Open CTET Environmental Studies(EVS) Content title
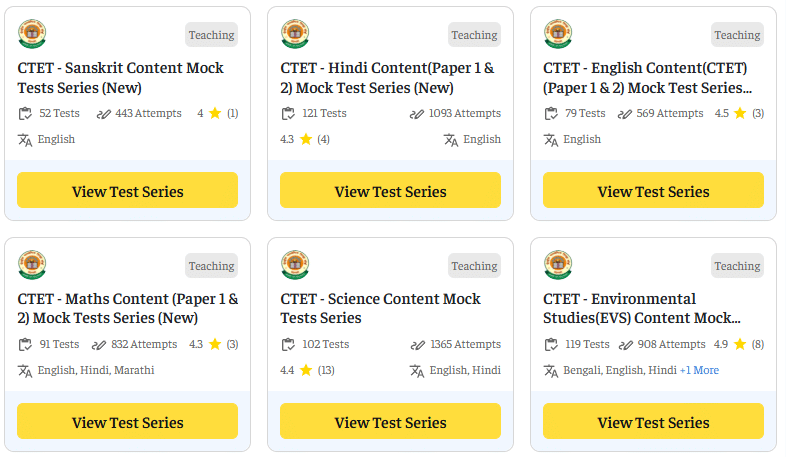This screenshot has height=457, width=786. (x=642, y=308)
